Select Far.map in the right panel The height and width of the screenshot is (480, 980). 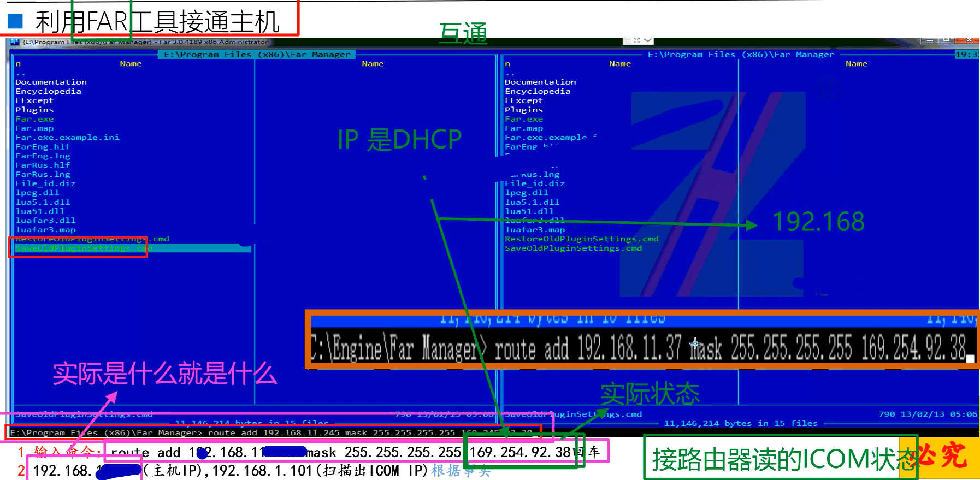click(524, 128)
